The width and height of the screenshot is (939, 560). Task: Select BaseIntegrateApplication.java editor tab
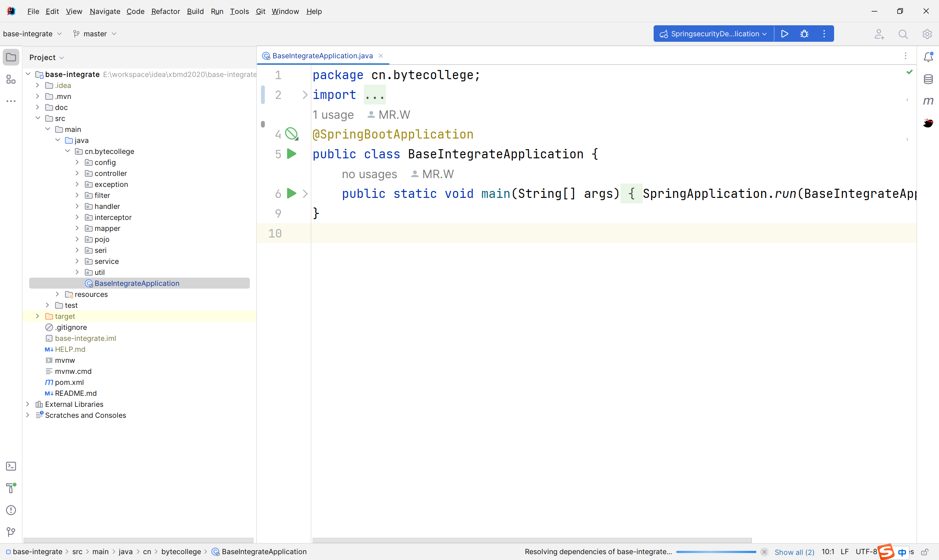click(322, 56)
